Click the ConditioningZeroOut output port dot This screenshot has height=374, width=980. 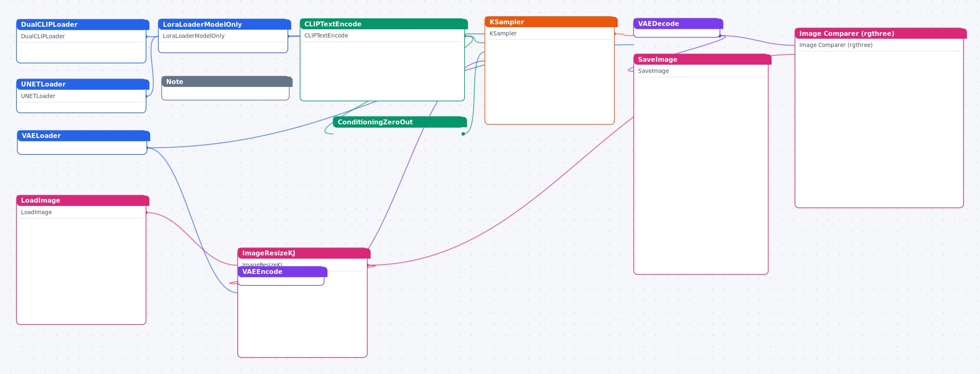(x=463, y=134)
